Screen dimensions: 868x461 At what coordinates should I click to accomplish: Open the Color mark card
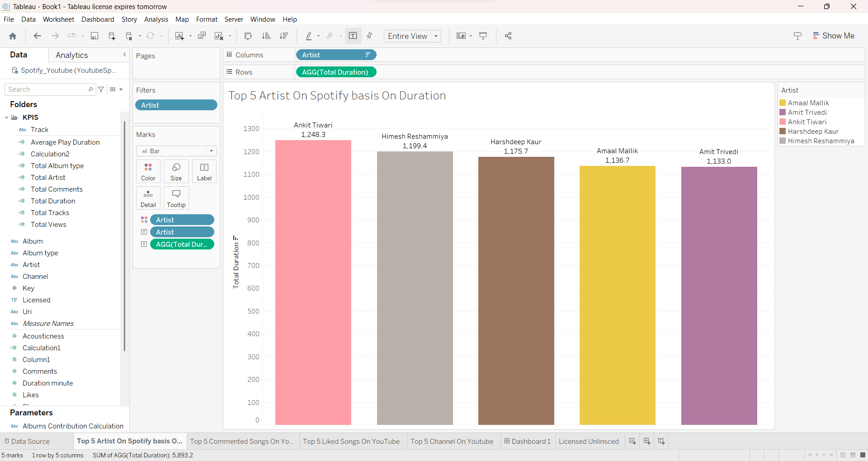[148, 171]
